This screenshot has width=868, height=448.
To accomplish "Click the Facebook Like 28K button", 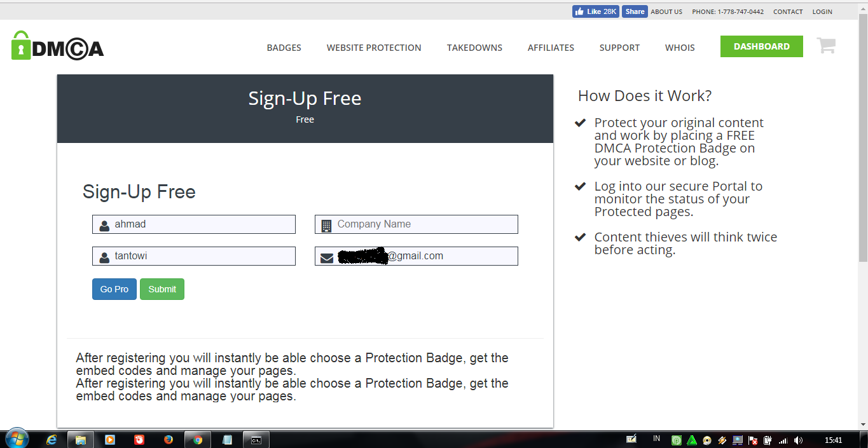I will point(595,11).
